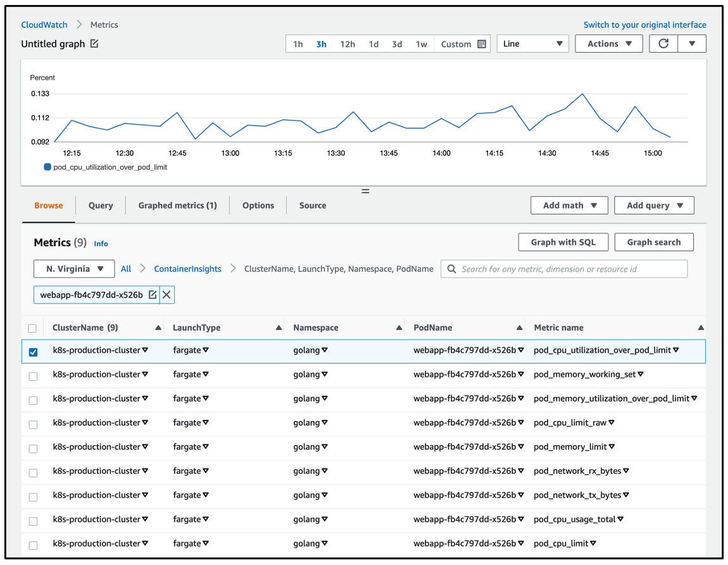Image resolution: width=728 pixels, height=565 pixels.
Task: Sort by Namespace using its sort arrow
Action: 398,327
